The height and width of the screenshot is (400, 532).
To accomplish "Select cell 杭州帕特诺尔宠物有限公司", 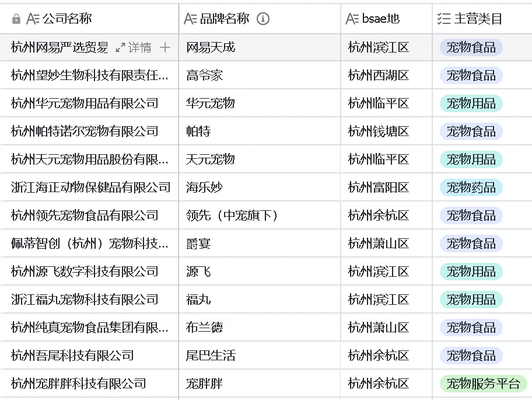I will 89,131.
